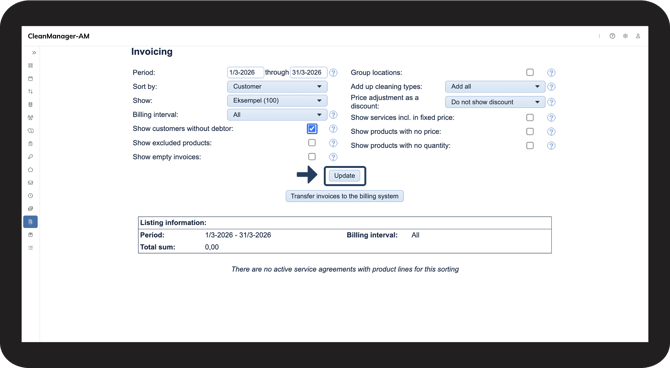The height and width of the screenshot is (368, 670).
Task: Click the list icon at sidebar bottom
Action: coord(30,248)
